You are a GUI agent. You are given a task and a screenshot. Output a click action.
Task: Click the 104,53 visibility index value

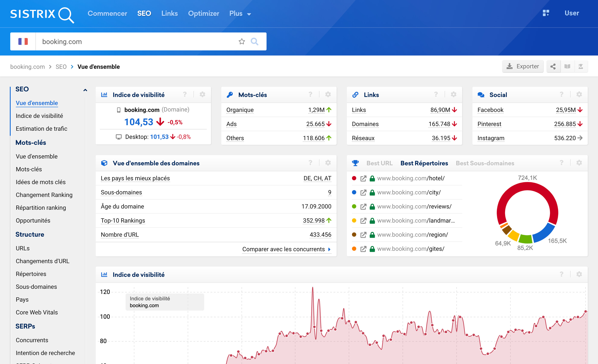tap(139, 122)
